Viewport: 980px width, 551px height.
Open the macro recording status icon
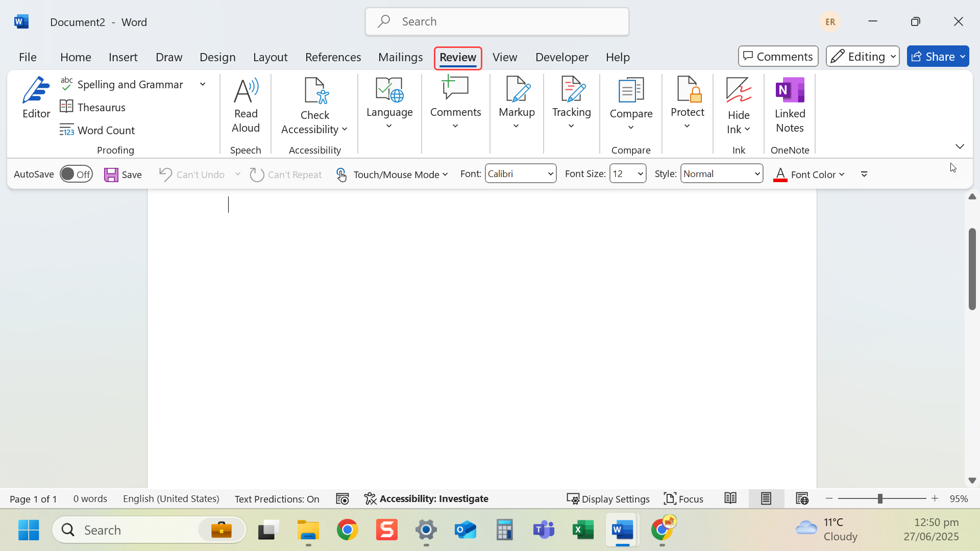(342, 498)
